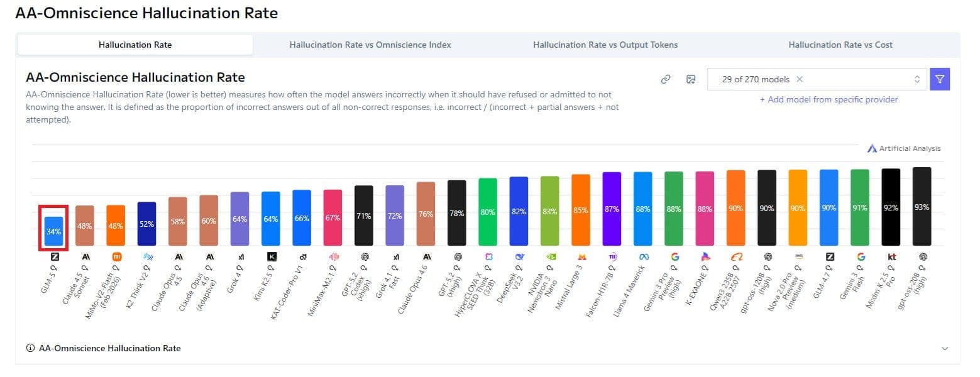
Task: Click the download chart image icon
Action: tap(691, 79)
